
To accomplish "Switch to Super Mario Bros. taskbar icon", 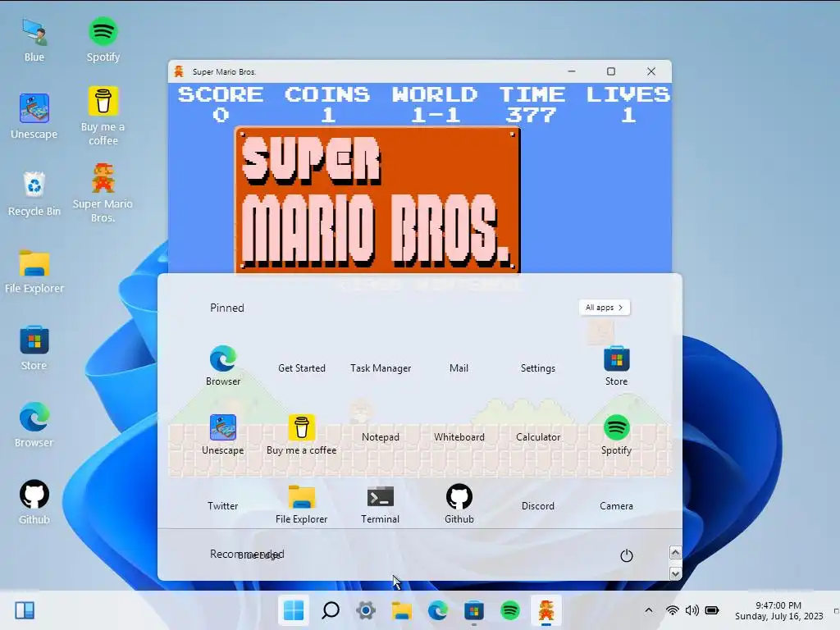I will click(x=546, y=610).
